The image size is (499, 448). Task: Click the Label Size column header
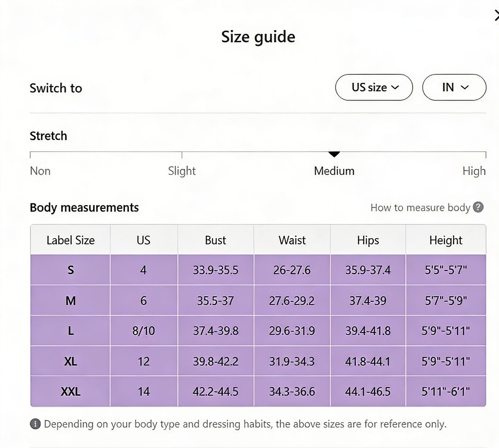point(70,240)
